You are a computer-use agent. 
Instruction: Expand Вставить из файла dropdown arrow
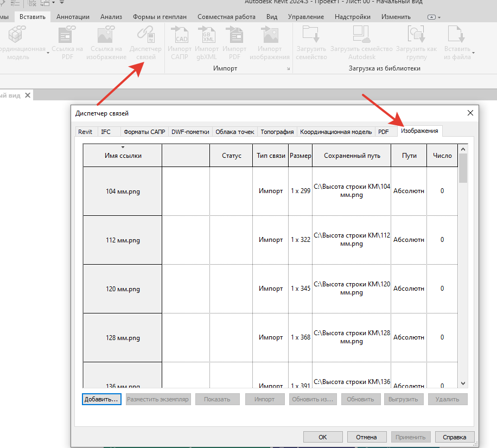(473, 53)
